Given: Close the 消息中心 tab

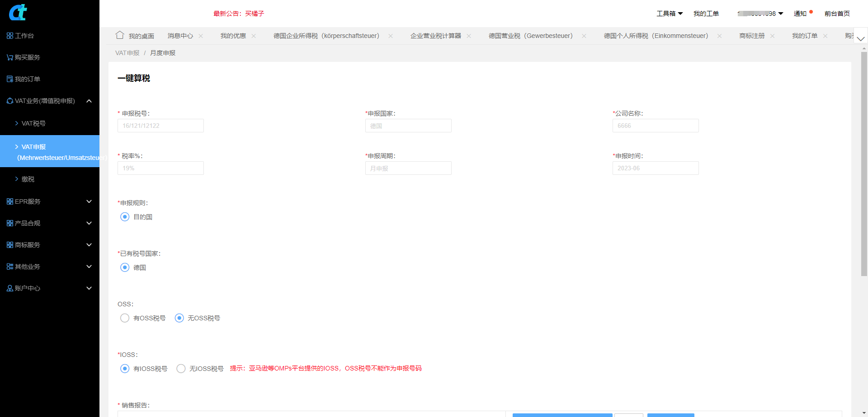Looking at the screenshot, I should (201, 36).
